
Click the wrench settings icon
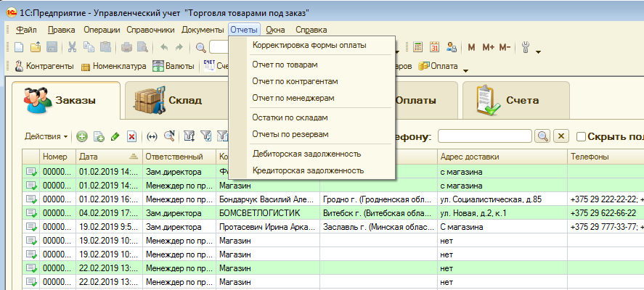526,47
